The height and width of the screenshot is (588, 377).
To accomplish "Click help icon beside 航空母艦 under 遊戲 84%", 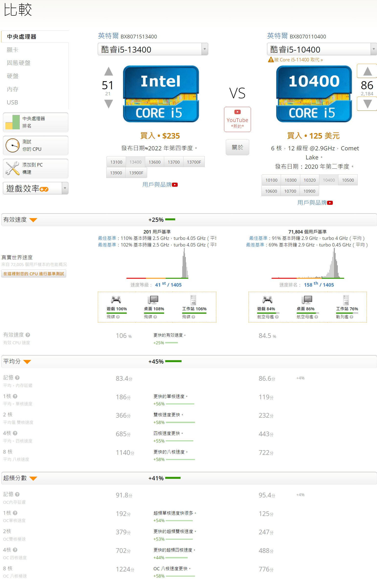I will 277,317.
